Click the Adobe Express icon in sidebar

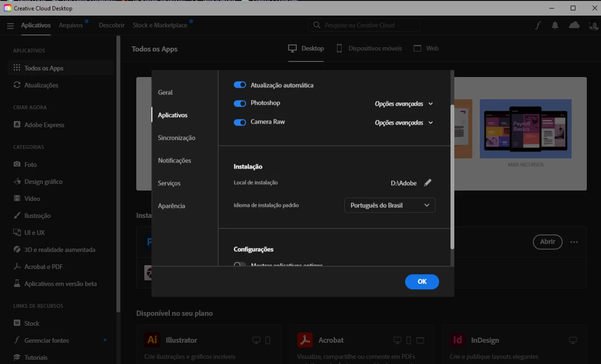pyautogui.click(x=17, y=125)
